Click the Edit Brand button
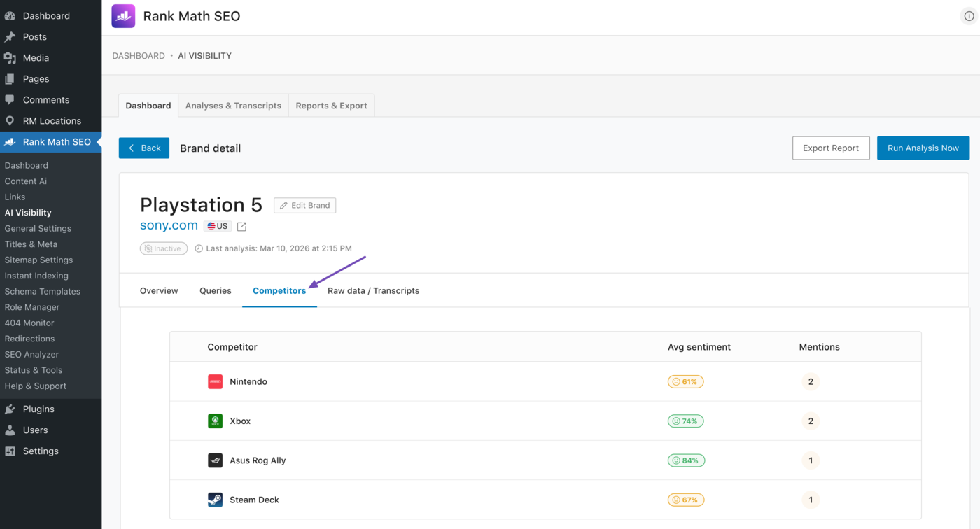980x529 pixels. click(304, 205)
